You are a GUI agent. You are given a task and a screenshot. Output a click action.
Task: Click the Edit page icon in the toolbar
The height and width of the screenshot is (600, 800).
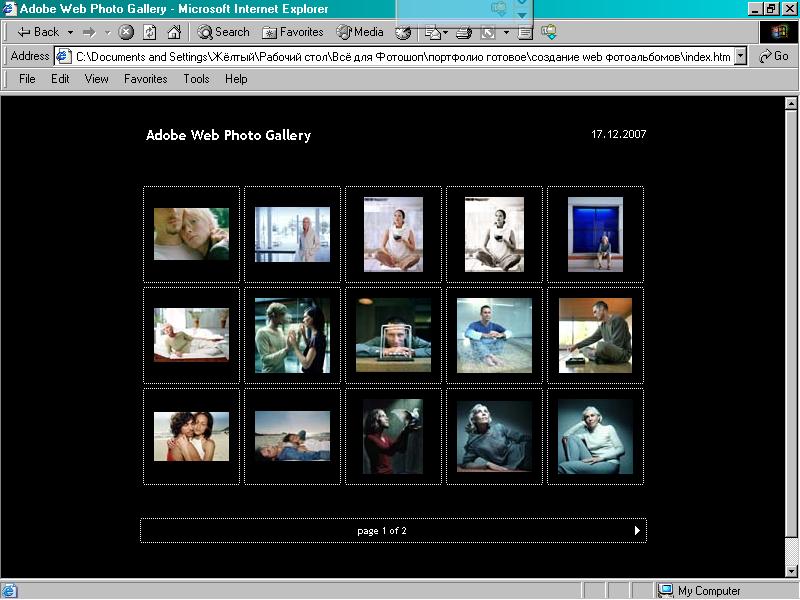pyautogui.click(x=488, y=33)
